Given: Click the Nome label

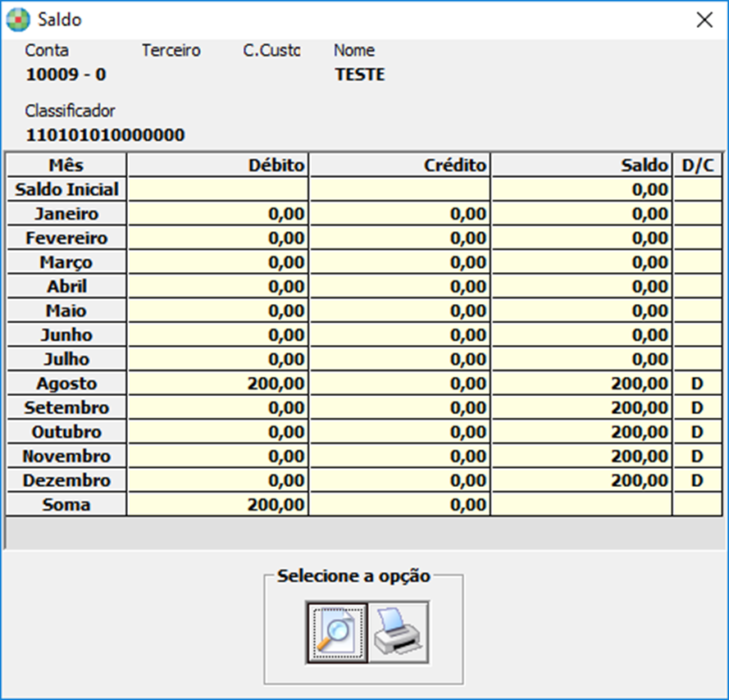Looking at the screenshot, I should pos(354,50).
